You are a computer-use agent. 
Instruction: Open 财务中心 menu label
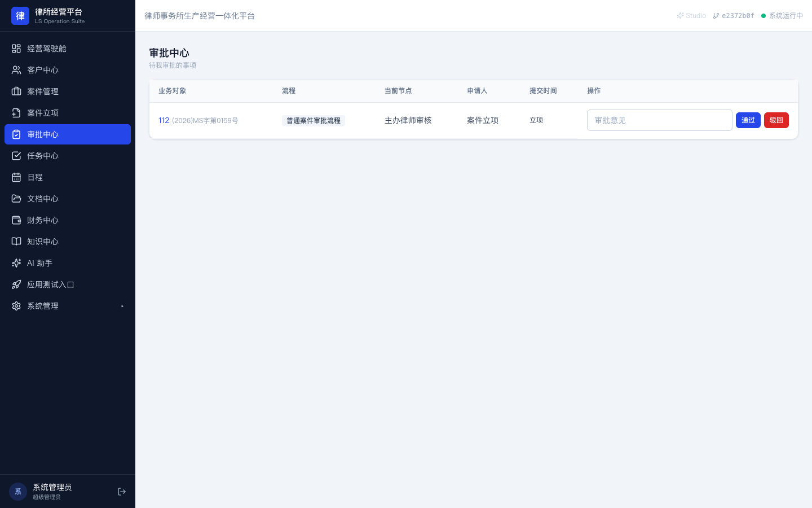43,220
